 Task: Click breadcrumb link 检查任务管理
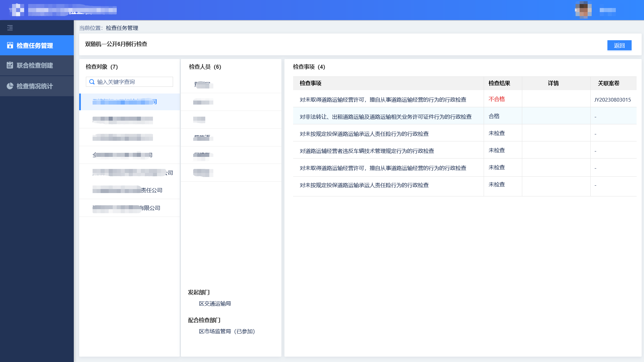click(x=121, y=28)
